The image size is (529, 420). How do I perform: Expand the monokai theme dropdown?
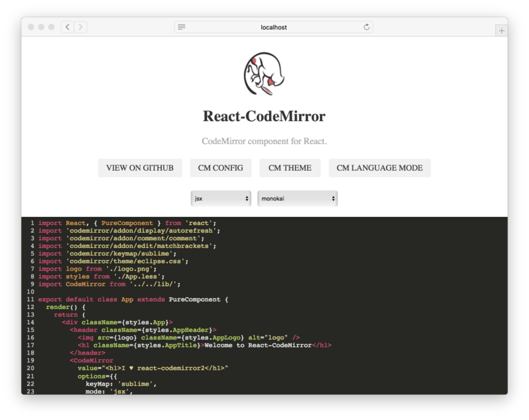297,198
